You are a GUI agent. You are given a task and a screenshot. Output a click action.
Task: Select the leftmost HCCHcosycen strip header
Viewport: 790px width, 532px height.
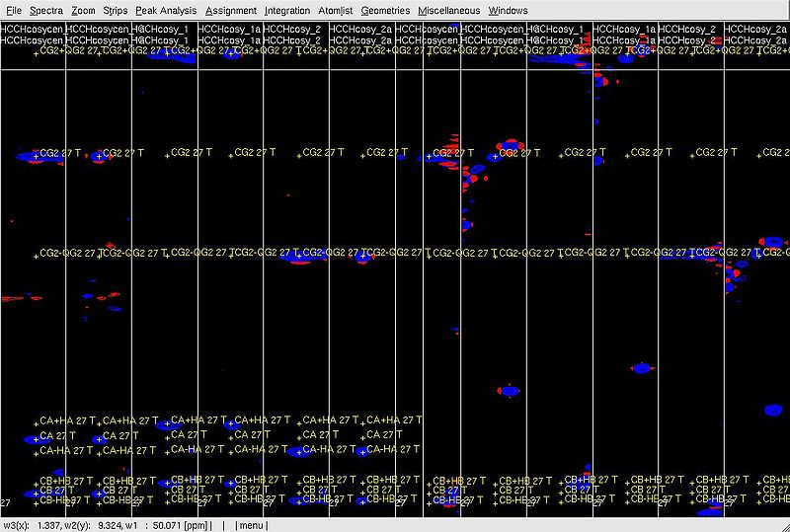point(32,30)
